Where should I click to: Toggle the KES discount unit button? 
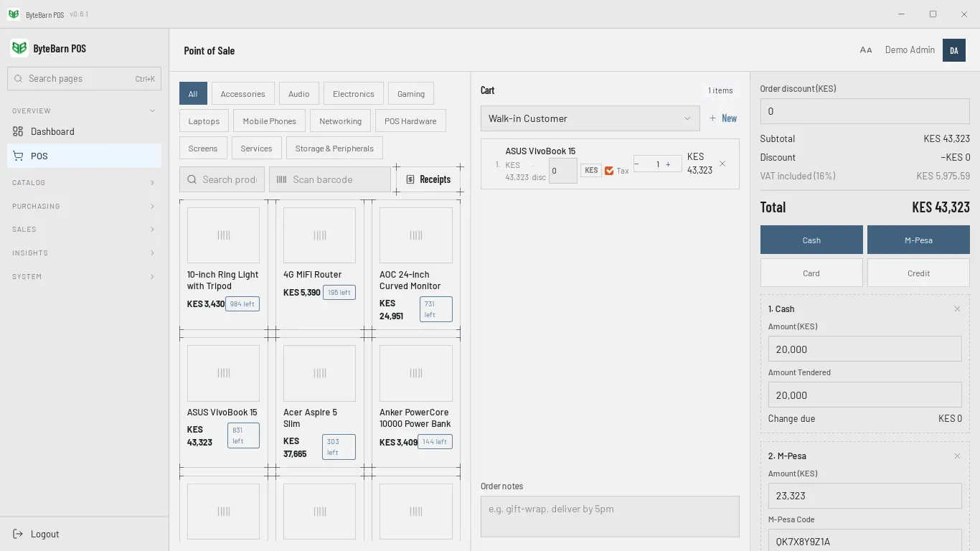[x=591, y=171]
